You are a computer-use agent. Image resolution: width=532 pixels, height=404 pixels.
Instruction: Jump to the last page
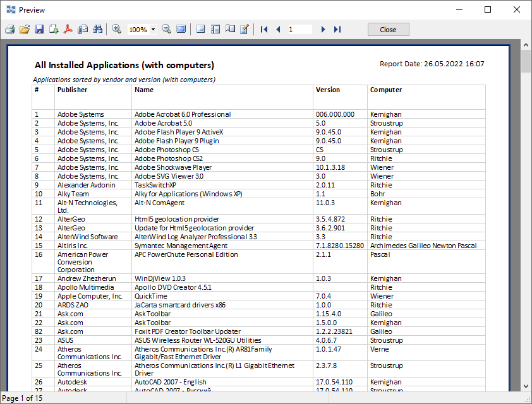337,29
